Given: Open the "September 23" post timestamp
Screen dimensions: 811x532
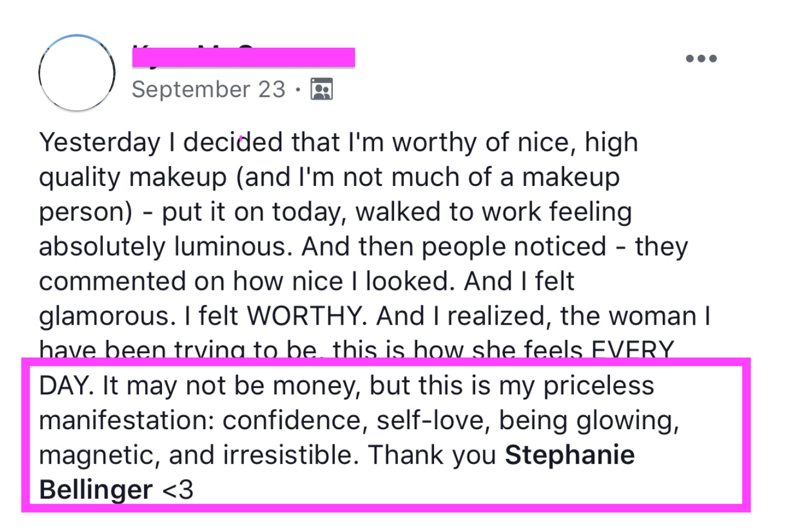Looking at the screenshot, I should click(x=209, y=89).
